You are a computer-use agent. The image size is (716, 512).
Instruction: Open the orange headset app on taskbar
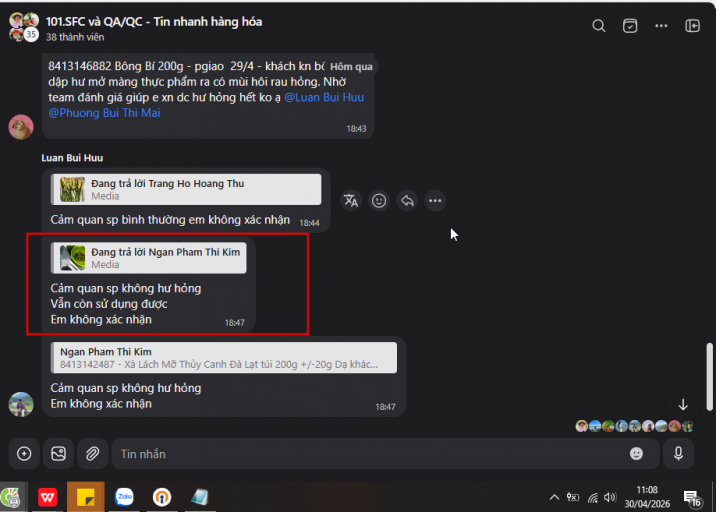162,497
